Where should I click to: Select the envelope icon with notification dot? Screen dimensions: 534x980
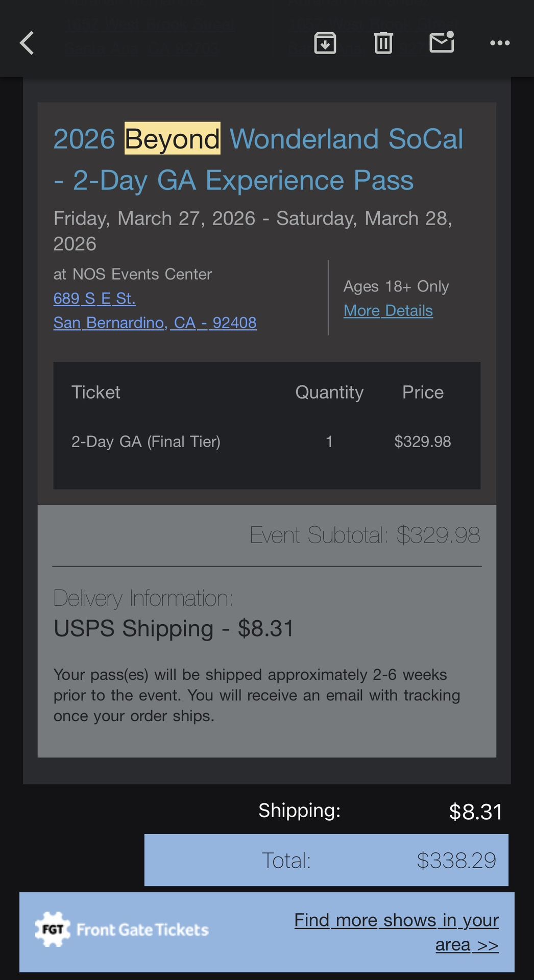click(442, 43)
